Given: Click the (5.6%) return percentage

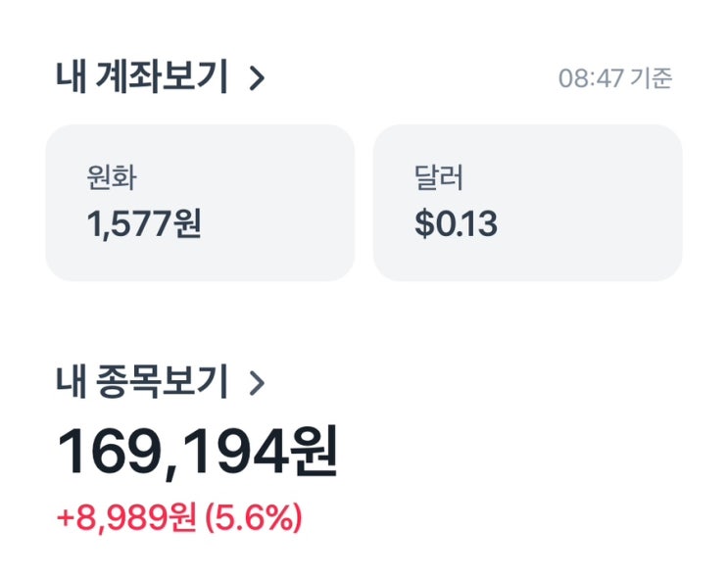Looking at the screenshot, I should click(254, 518).
